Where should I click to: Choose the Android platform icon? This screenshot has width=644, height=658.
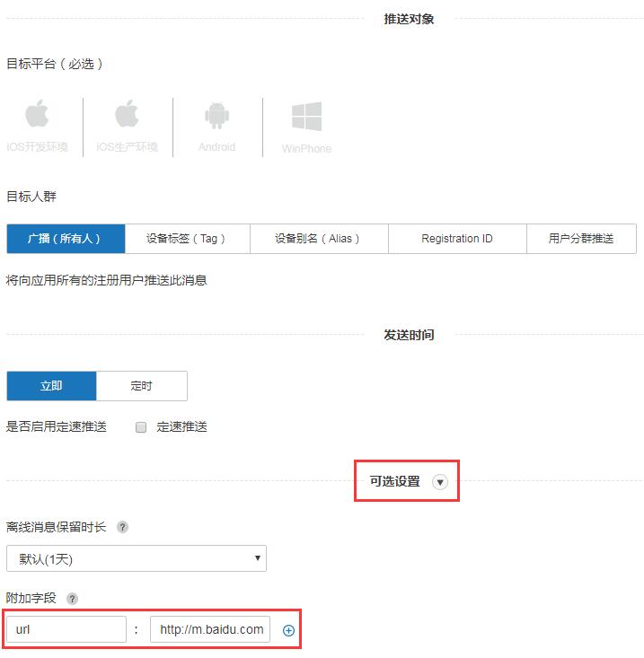(x=216, y=127)
